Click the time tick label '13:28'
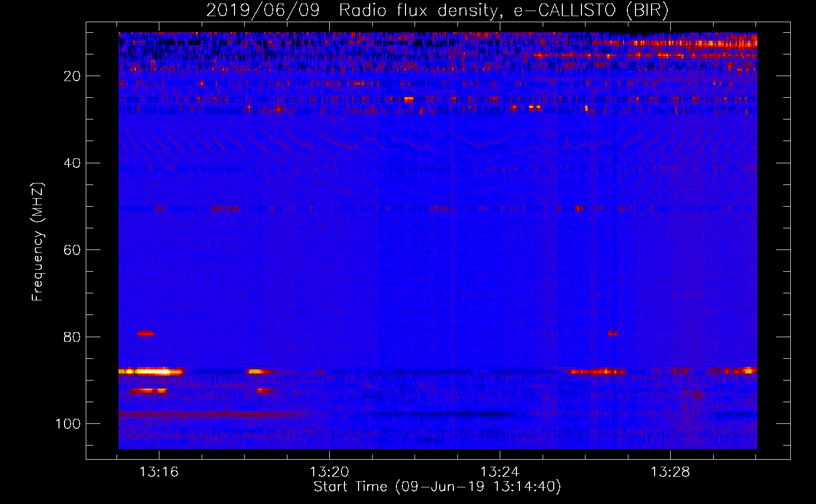This screenshot has height=504, width=816. [x=670, y=472]
